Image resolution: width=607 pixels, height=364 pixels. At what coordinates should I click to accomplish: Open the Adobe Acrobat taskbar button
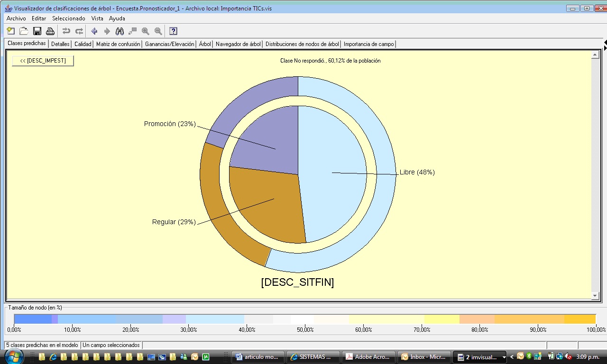tap(369, 357)
